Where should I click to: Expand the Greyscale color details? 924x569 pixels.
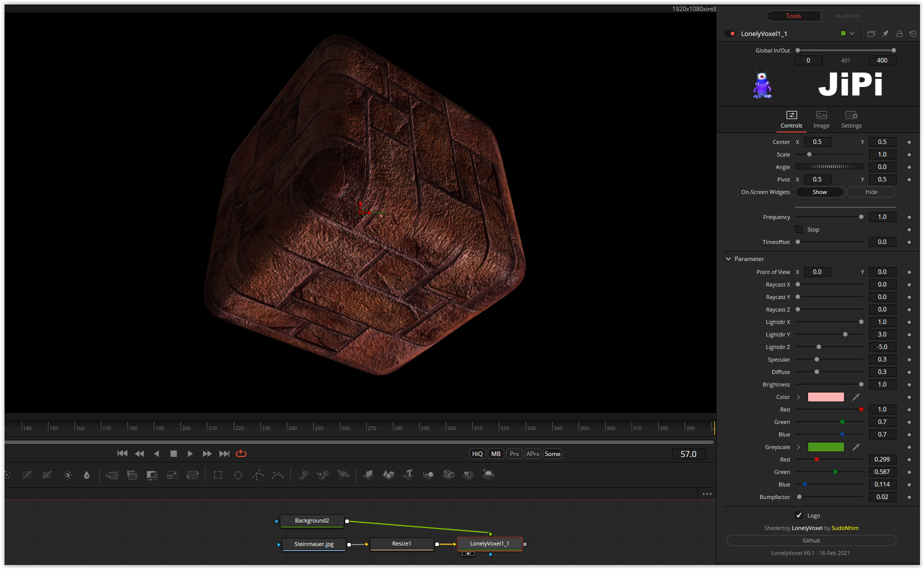click(799, 447)
